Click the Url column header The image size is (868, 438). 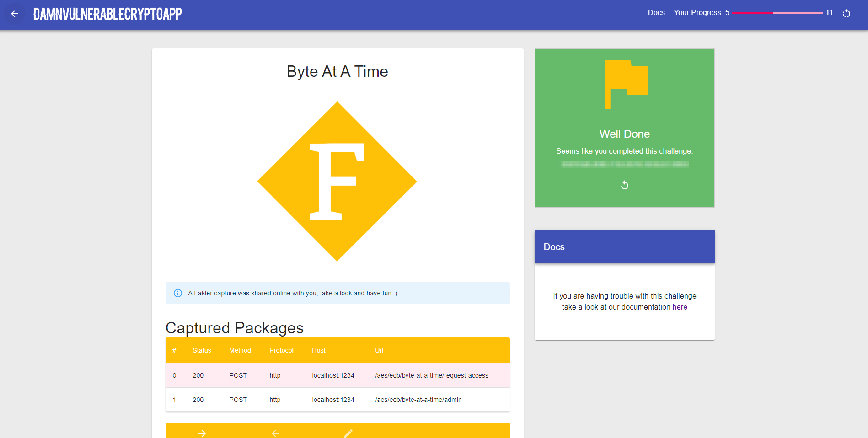coord(379,351)
